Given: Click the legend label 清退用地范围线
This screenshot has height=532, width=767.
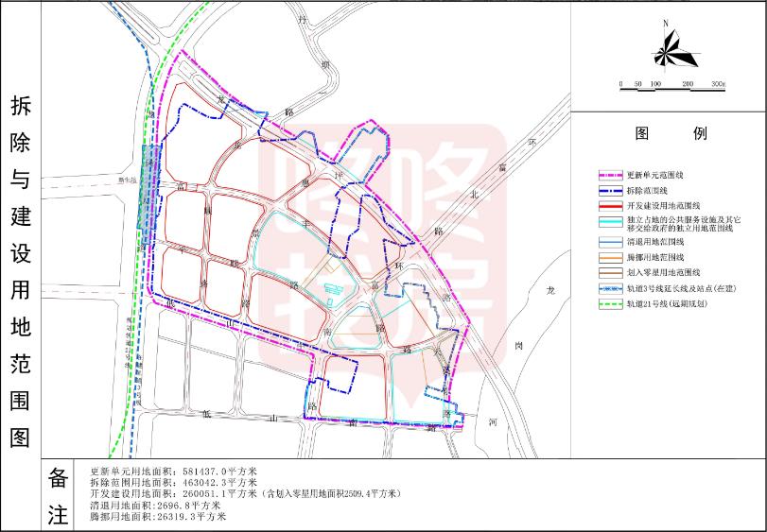Looking at the screenshot, I should (x=655, y=241).
